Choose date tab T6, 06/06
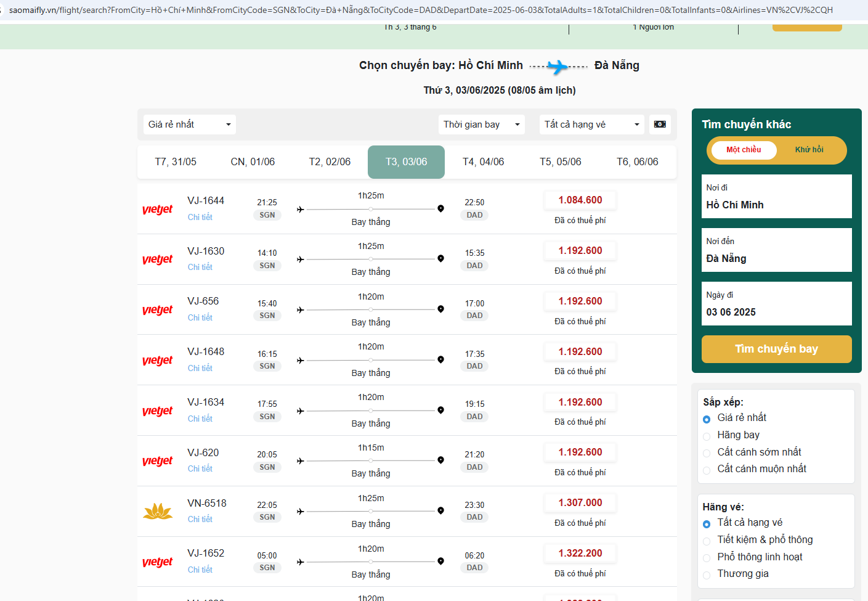 (638, 162)
